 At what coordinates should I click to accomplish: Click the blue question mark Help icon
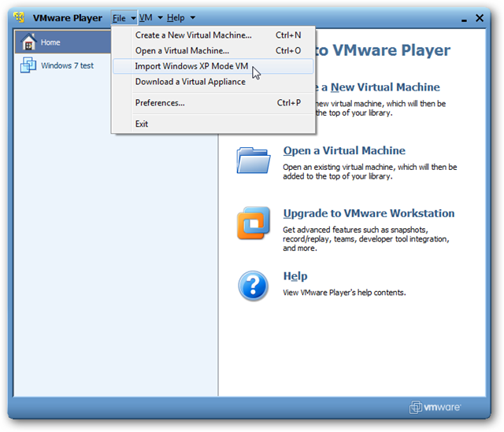(254, 285)
